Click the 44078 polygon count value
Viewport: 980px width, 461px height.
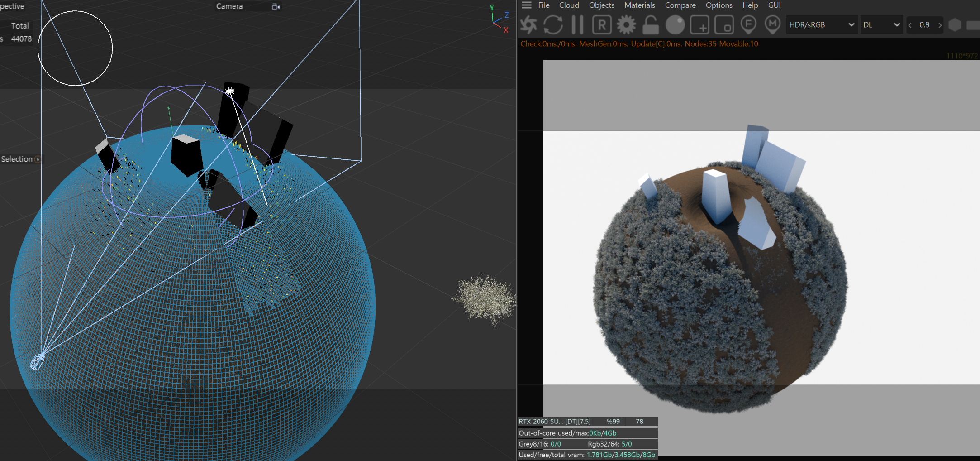(21, 39)
